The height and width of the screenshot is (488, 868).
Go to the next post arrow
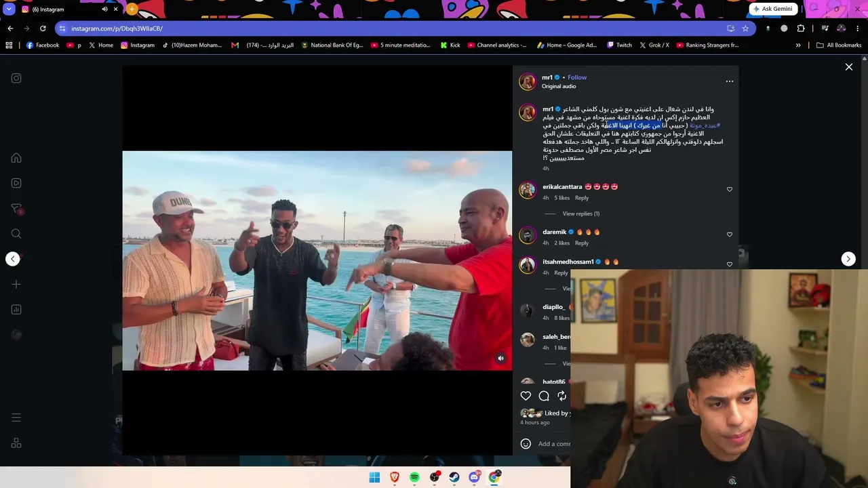point(848,259)
